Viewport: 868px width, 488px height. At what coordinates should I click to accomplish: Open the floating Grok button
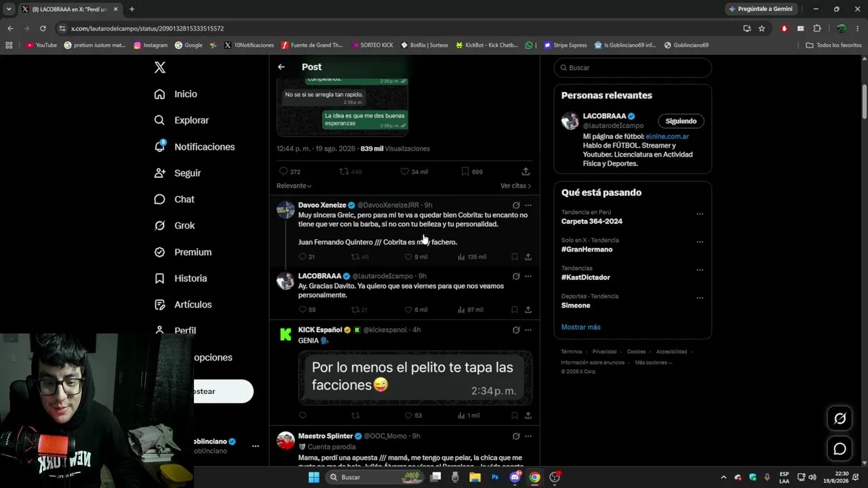(x=840, y=419)
